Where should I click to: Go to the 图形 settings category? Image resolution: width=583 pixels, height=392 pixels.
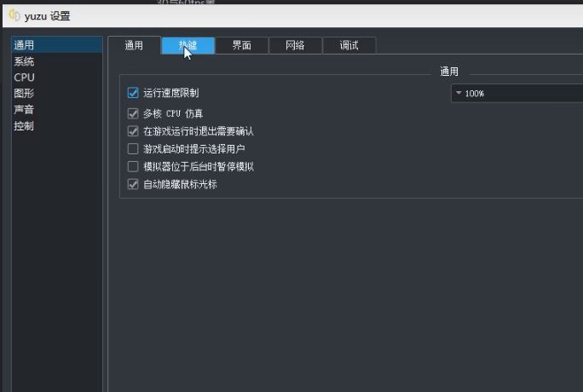tap(24, 94)
